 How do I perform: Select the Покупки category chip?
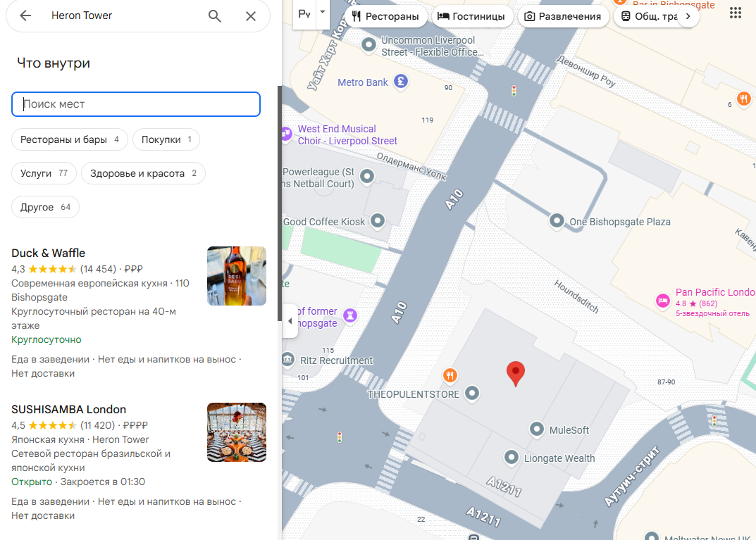[x=166, y=139]
